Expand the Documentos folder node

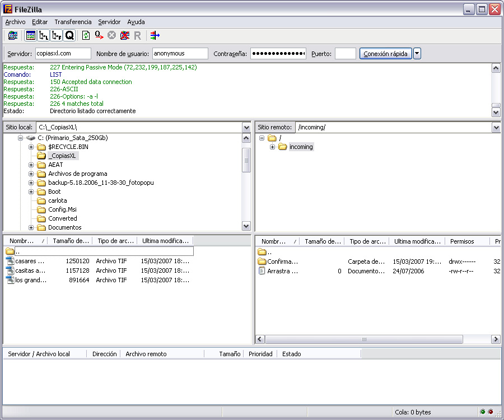click(x=31, y=227)
